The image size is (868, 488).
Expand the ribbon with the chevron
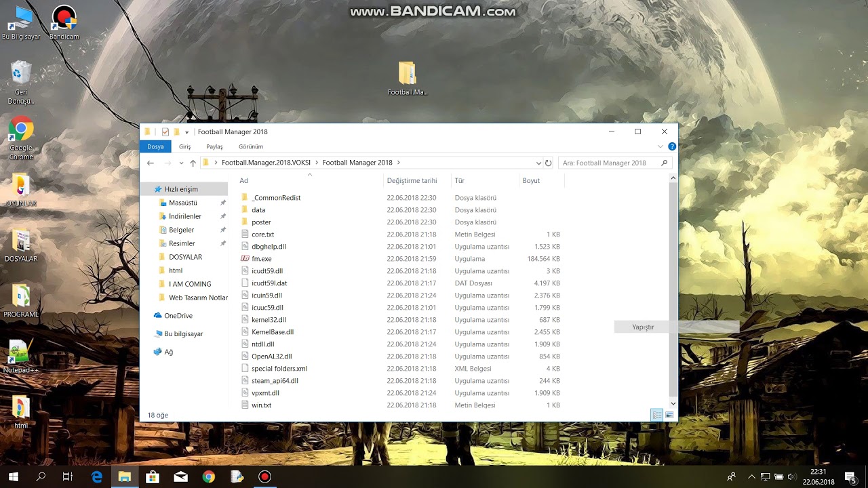coord(660,146)
